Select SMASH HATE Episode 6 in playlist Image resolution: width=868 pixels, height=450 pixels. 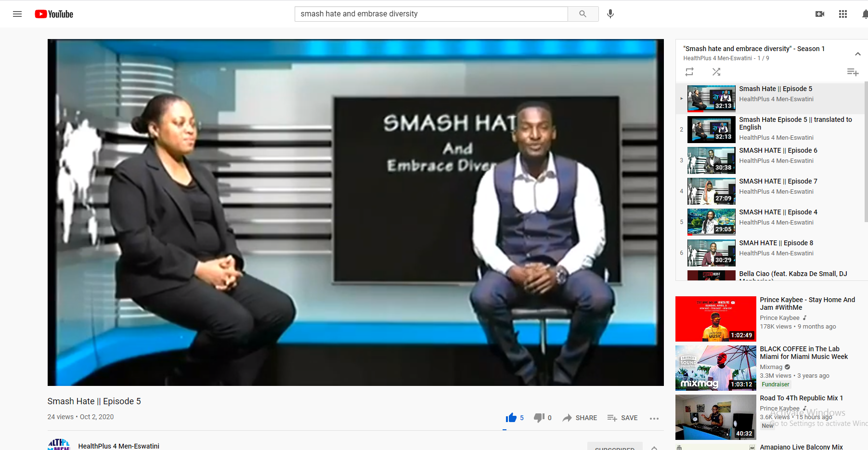(778, 151)
